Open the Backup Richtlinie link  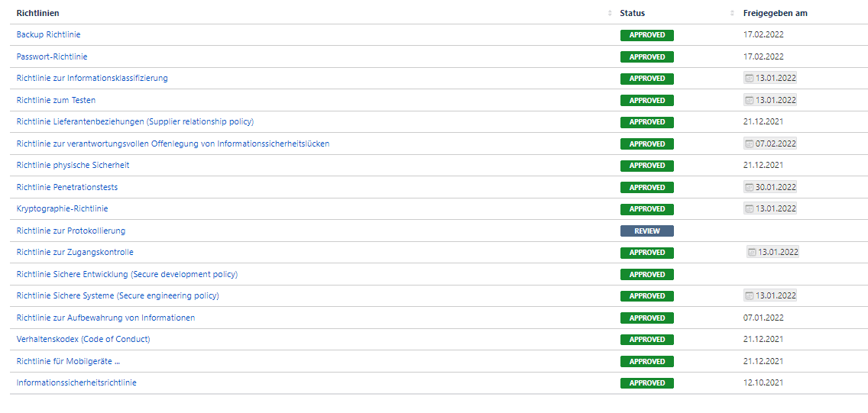48,35
